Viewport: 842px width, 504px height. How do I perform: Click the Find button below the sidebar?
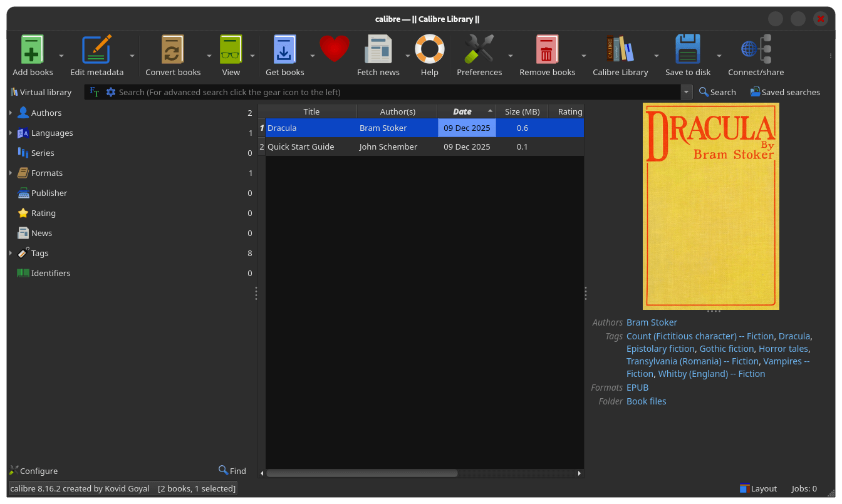[232, 470]
